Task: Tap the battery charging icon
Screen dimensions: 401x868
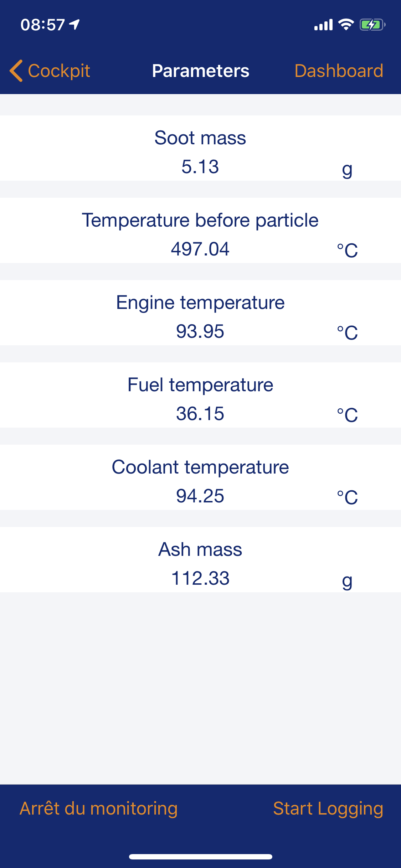Action: point(372,25)
